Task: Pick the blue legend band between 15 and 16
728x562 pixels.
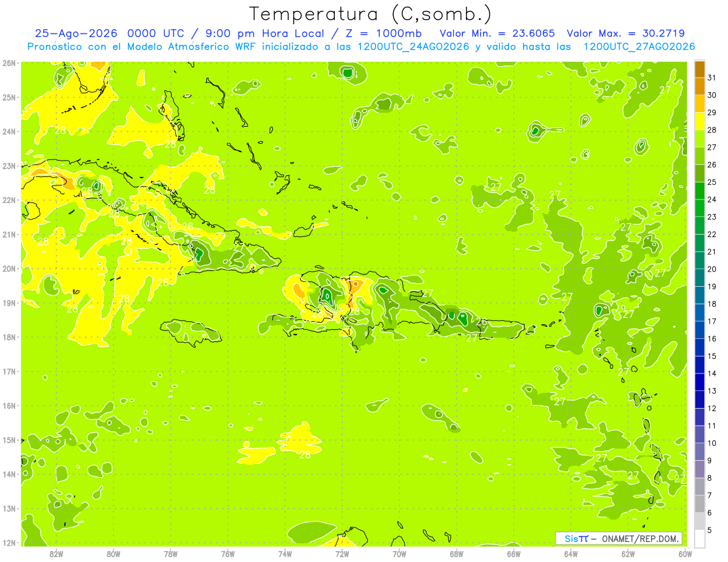Action: click(x=699, y=347)
